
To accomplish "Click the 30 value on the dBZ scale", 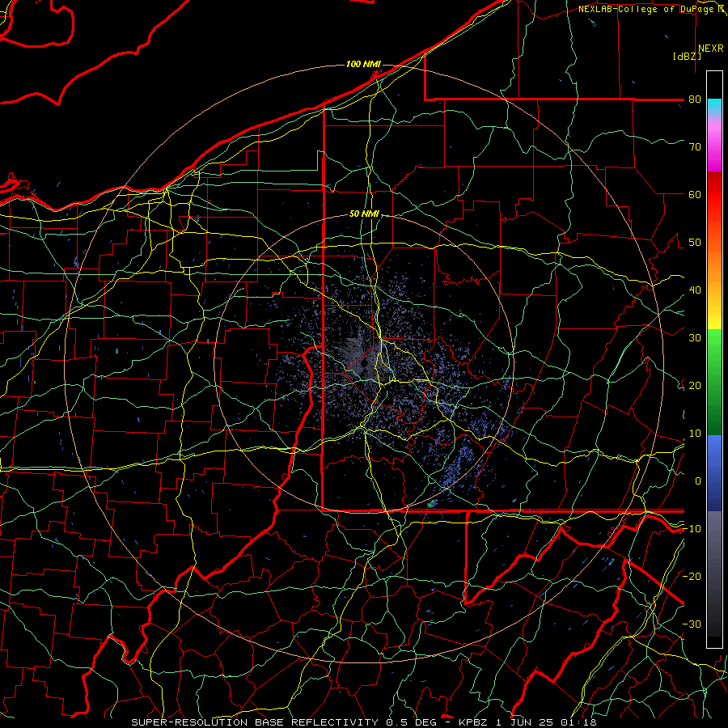I will (695, 338).
